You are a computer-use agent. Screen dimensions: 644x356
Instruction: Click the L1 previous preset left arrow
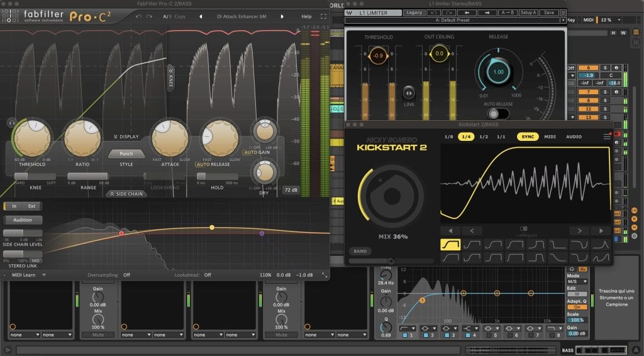coord(467,13)
